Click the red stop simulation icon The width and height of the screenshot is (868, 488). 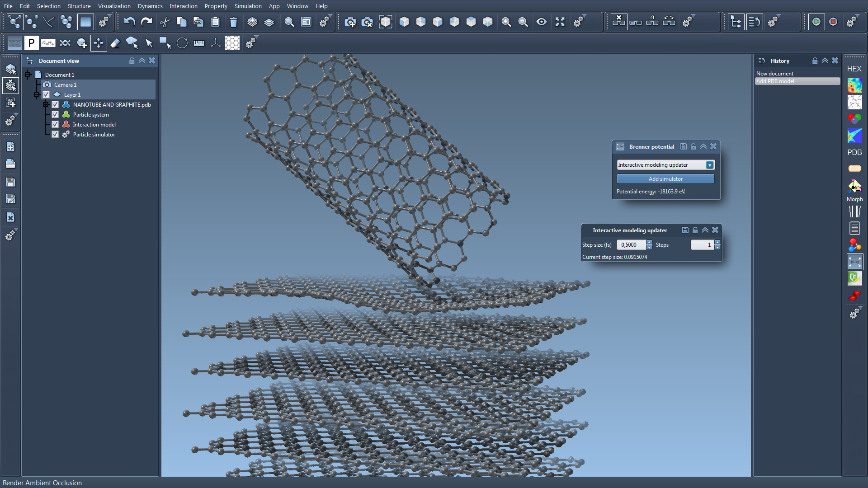click(x=833, y=22)
